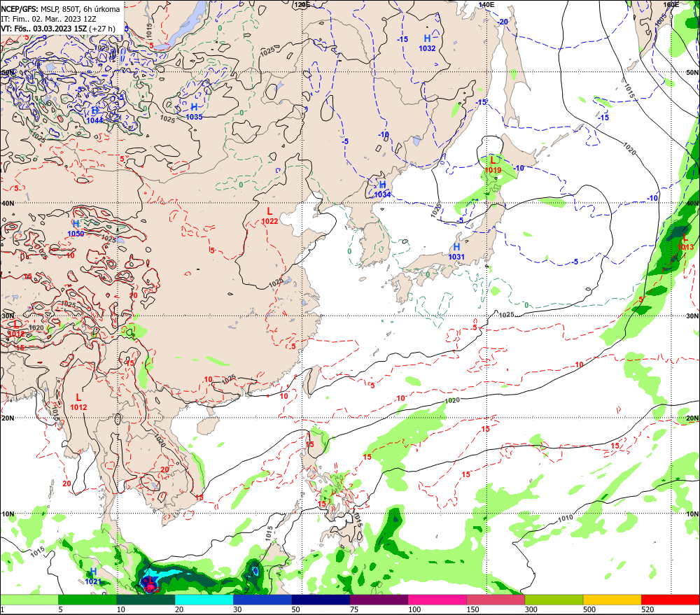
Task: Click the 10N label on right edge
Action: (x=692, y=514)
